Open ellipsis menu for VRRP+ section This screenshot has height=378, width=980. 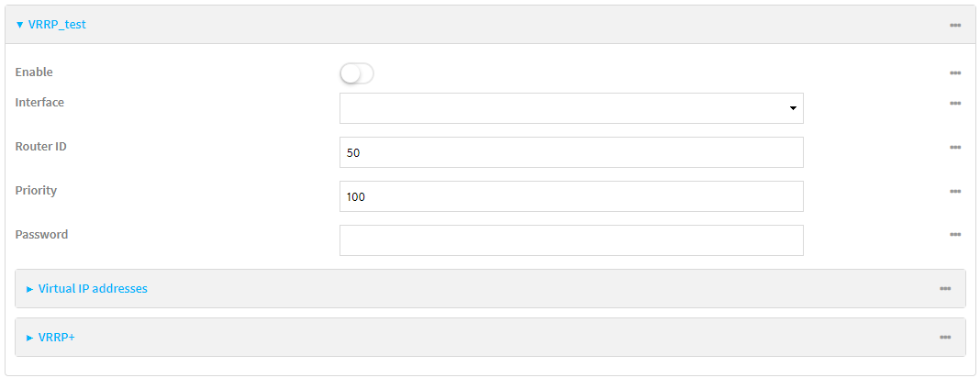(x=945, y=338)
